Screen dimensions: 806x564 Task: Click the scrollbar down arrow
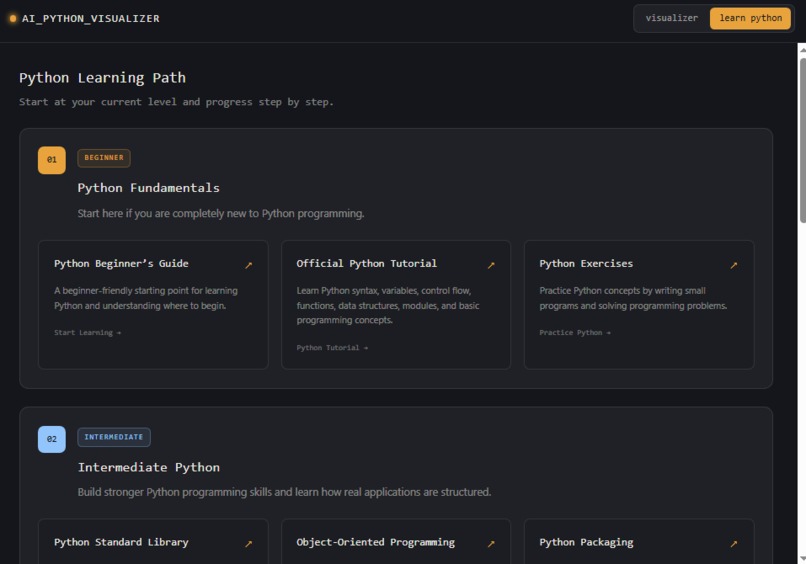(x=802, y=558)
